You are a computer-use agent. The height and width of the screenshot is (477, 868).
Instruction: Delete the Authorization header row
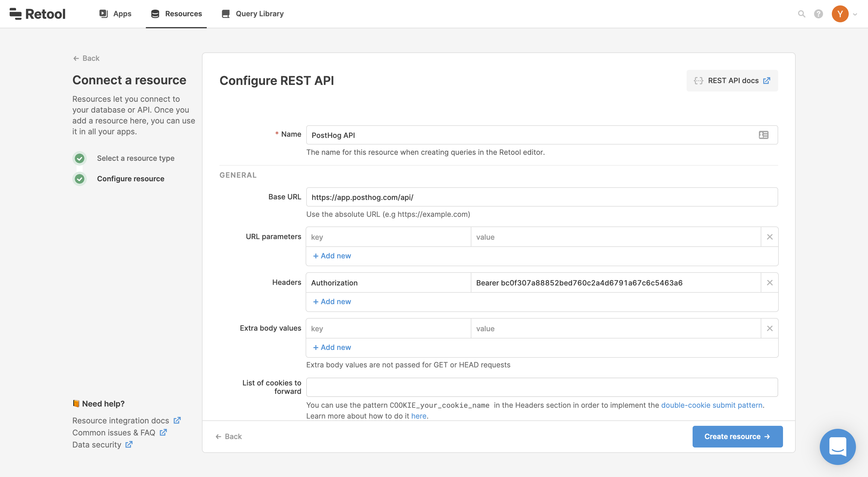770,282
